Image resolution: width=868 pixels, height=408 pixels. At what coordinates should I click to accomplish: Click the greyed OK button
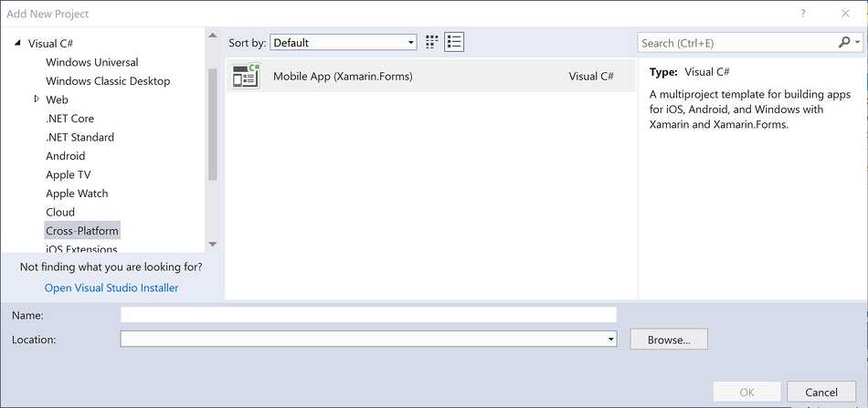click(x=746, y=392)
